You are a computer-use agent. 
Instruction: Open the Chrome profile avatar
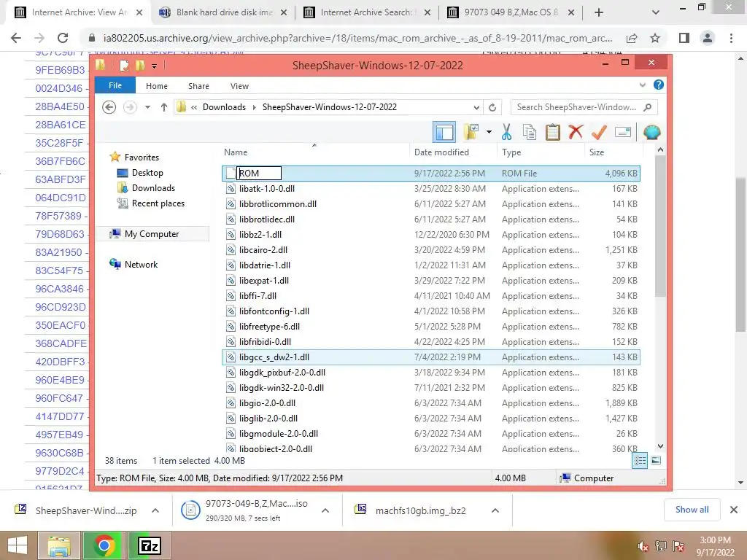pyautogui.click(x=708, y=38)
